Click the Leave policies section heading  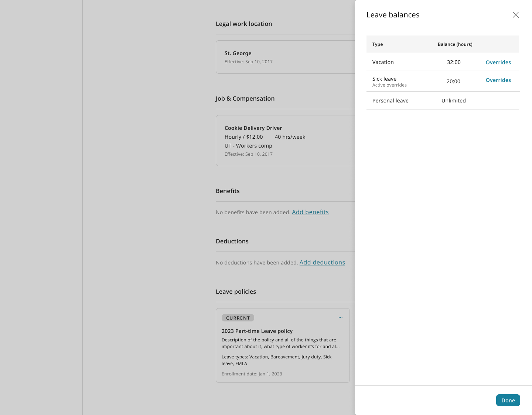pyautogui.click(x=236, y=291)
